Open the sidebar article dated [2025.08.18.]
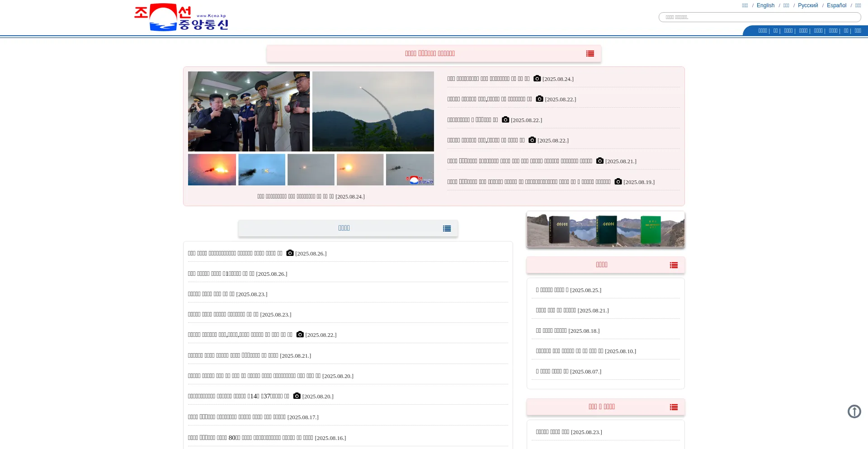This screenshot has width=868, height=449. click(x=568, y=331)
